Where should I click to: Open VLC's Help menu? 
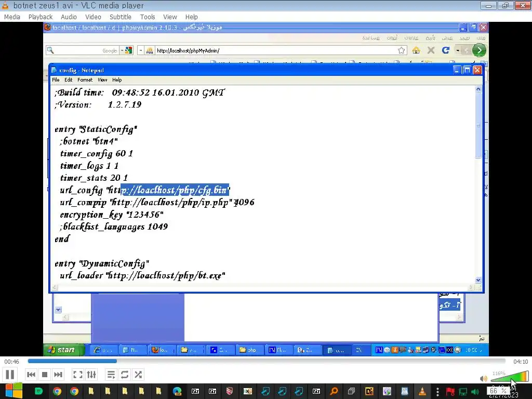191,17
